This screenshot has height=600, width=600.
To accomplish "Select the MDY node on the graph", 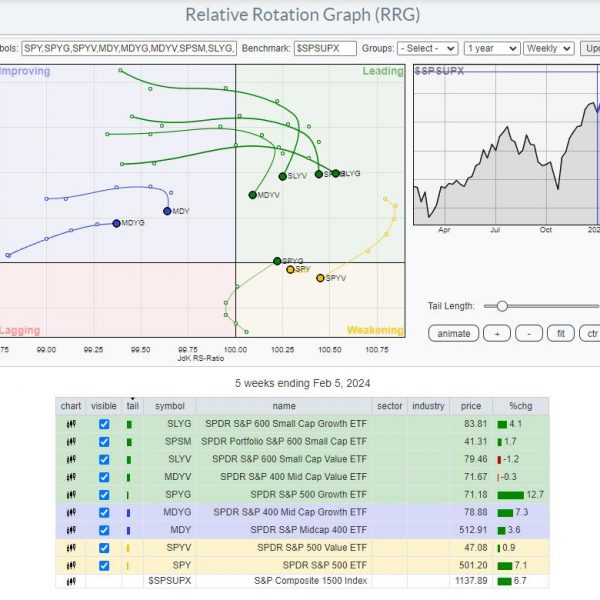I will tap(167, 211).
